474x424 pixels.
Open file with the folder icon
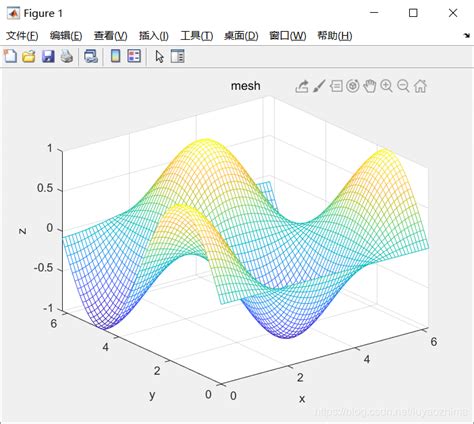(x=29, y=56)
